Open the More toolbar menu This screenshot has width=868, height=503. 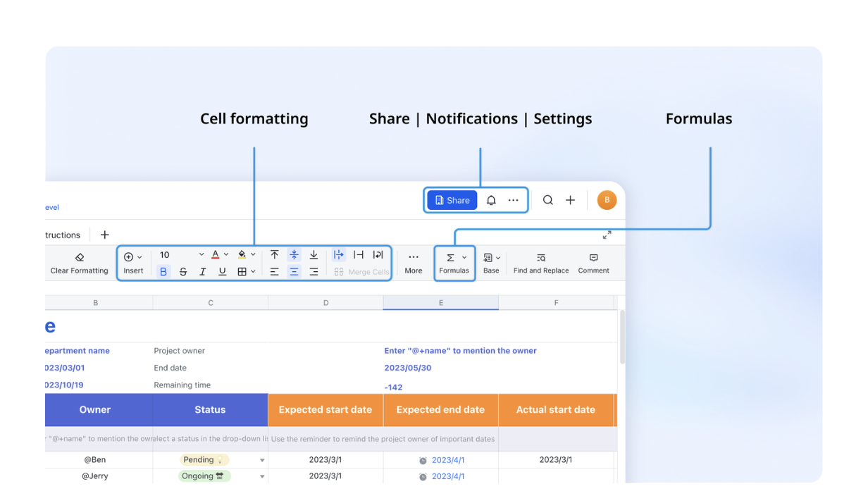(414, 263)
